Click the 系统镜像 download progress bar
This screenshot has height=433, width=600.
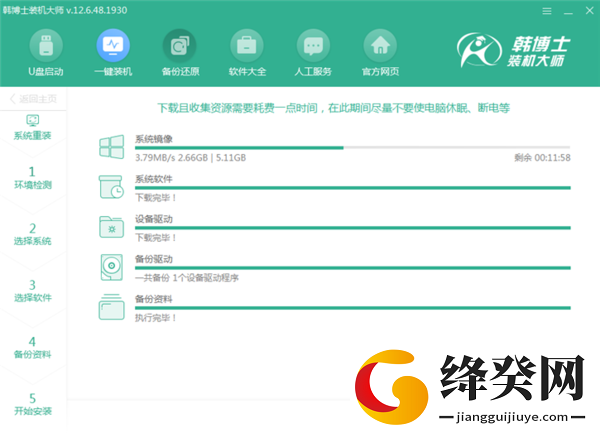(352, 148)
